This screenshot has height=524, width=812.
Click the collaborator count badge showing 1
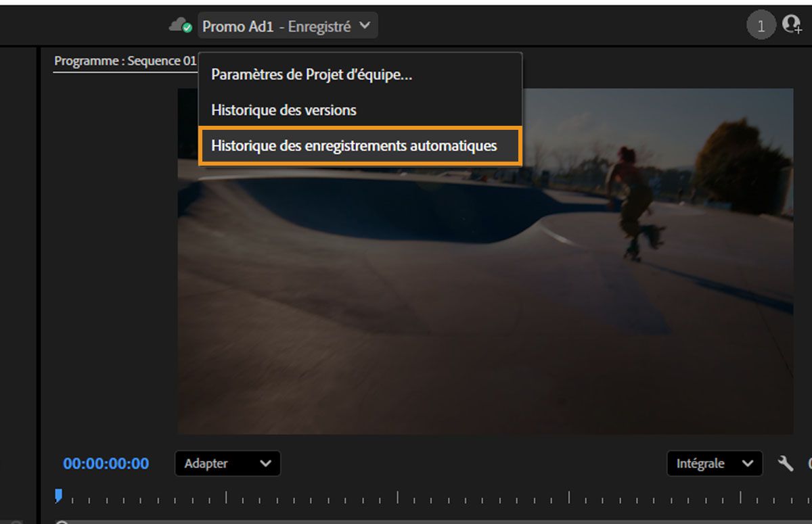[761, 23]
